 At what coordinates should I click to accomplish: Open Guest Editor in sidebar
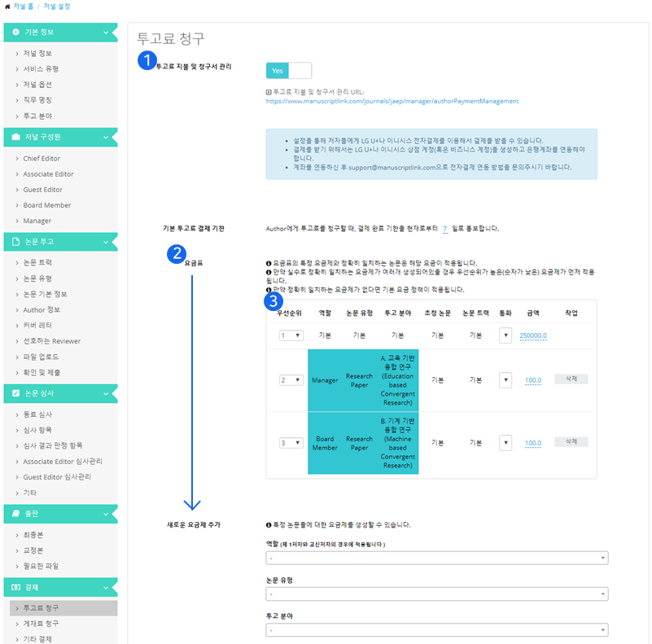click(x=43, y=190)
